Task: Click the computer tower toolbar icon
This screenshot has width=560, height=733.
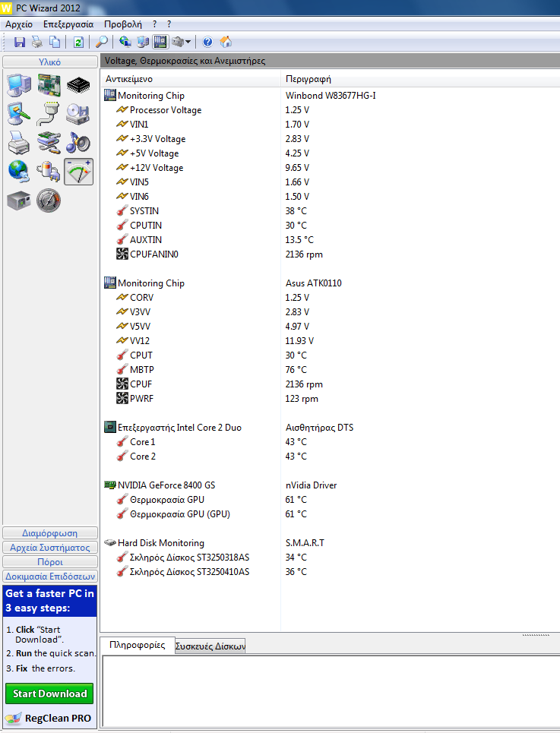Action: click(143, 42)
